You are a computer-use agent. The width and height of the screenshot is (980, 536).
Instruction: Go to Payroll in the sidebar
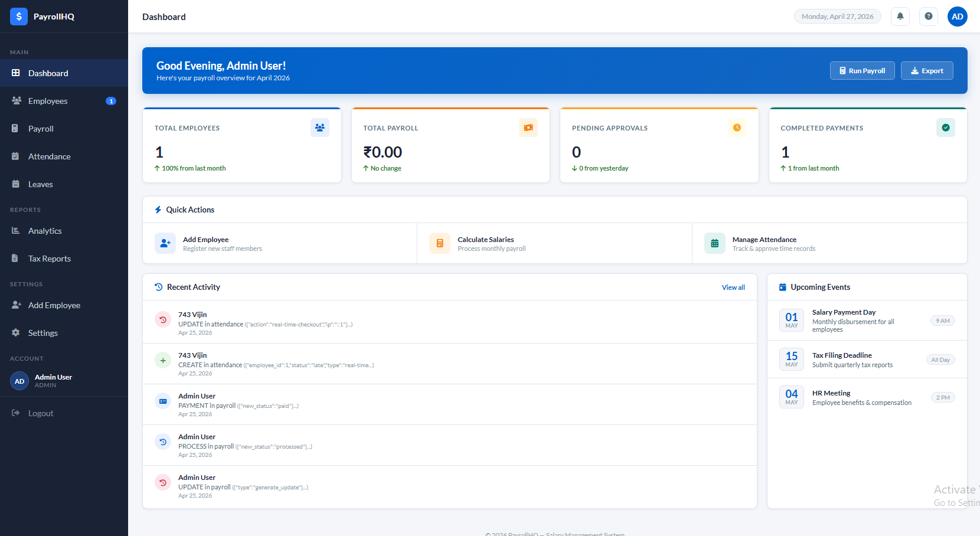click(x=41, y=129)
